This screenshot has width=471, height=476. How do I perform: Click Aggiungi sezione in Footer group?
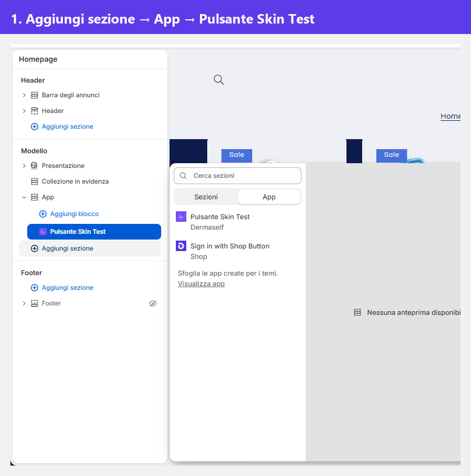(x=68, y=288)
